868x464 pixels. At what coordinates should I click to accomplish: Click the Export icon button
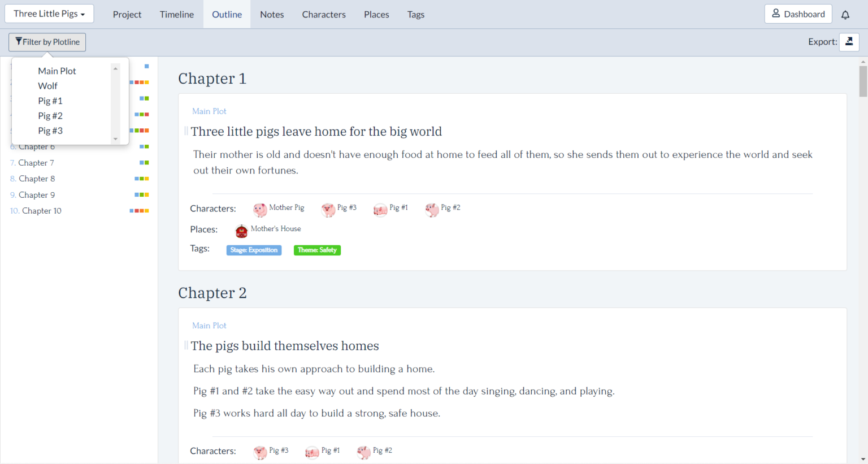tap(849, 42)
